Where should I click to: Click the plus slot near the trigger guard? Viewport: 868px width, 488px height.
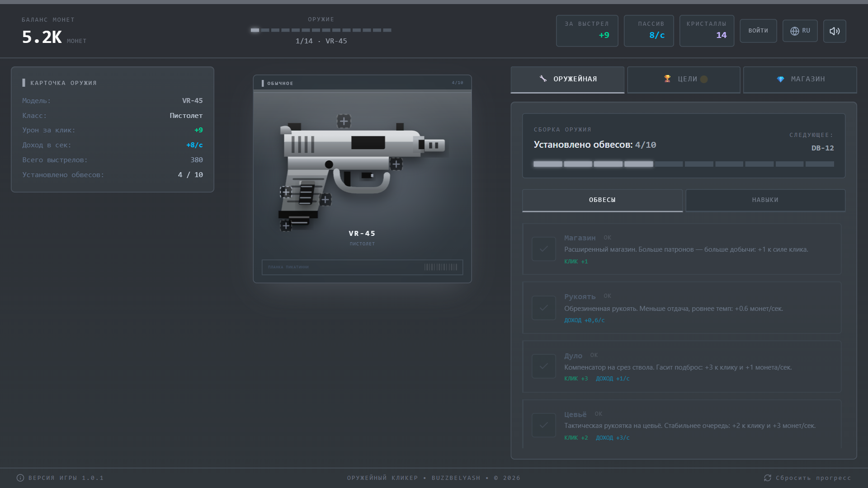click(x=396, y=164)
